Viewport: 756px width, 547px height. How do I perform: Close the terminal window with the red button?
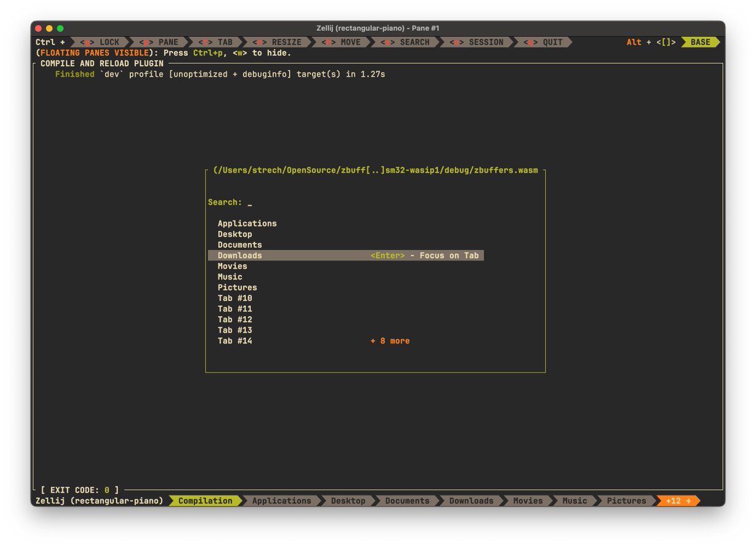[x=39, y=28]
